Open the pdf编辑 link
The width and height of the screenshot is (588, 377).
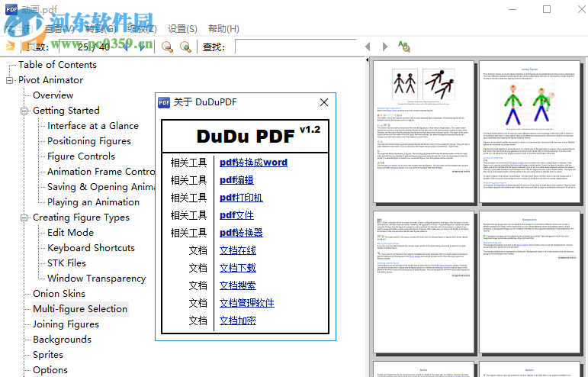coord(236,180)
